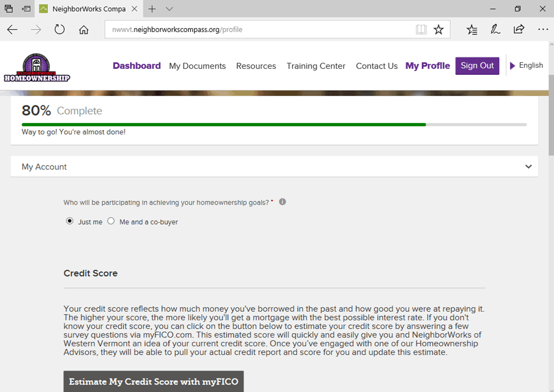The height and width of the screenshot is (392, 554).
Task: Add page to favorites star icon
Action: point(438,30)
